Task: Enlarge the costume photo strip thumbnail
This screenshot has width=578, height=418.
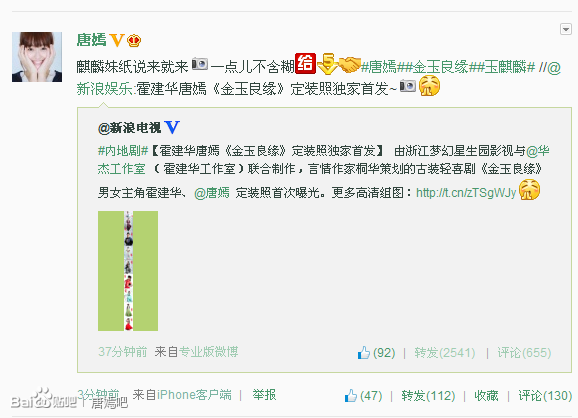Action: pyautogui.click(x=128, y=271)
